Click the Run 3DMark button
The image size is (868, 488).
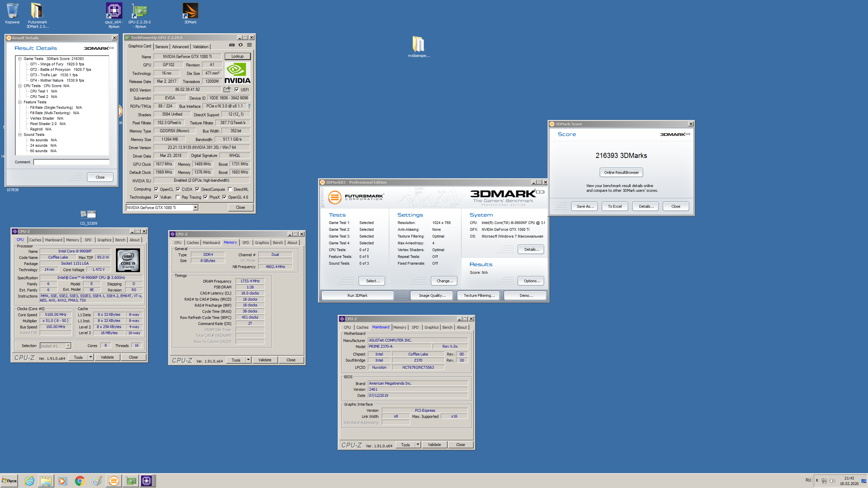pos(357,296)
